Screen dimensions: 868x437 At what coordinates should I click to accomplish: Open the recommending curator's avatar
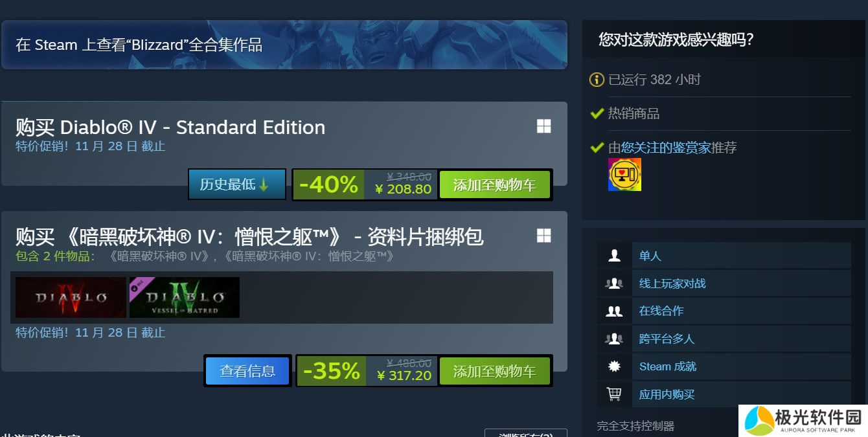624,174
